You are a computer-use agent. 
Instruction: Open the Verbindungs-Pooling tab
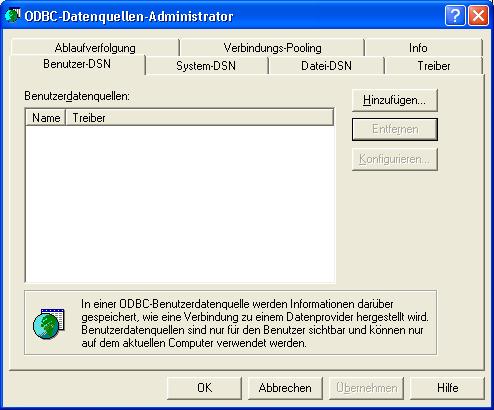[x=272, y=48]
